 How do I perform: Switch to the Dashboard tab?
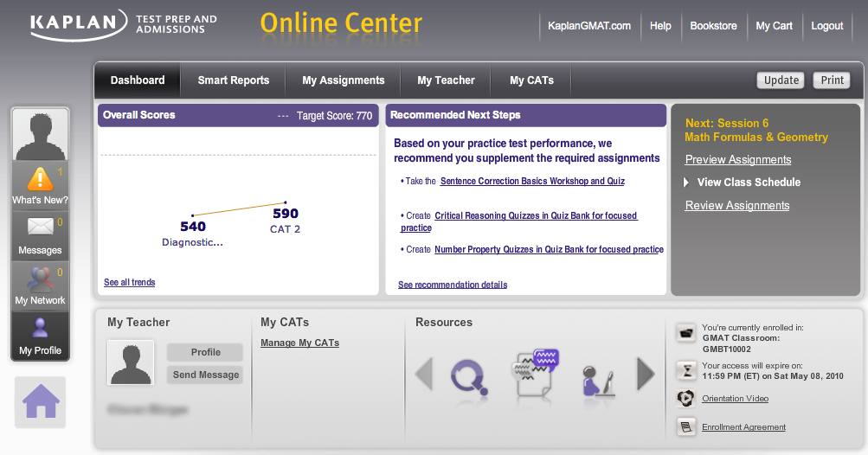[x=138, y=80]
